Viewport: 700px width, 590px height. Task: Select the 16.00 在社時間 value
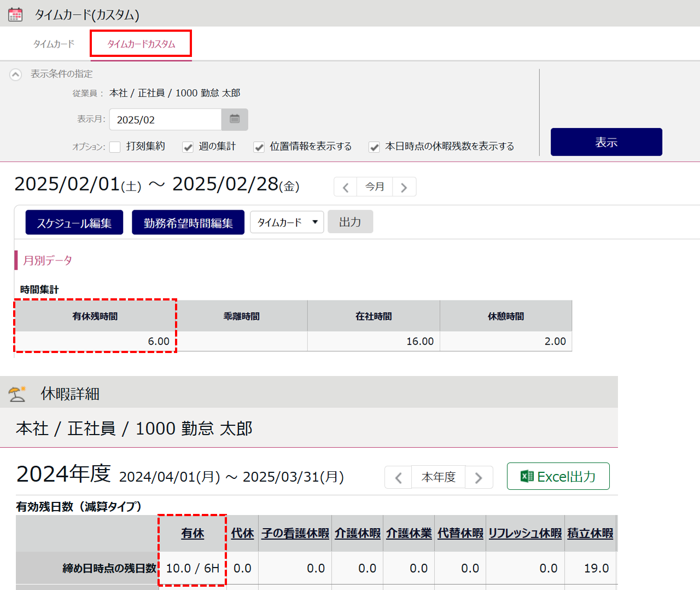click(420, 342)
